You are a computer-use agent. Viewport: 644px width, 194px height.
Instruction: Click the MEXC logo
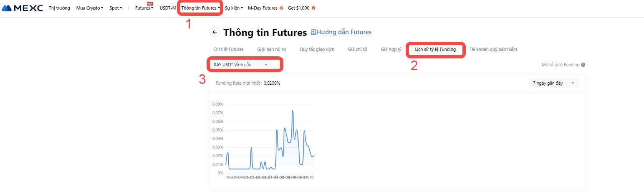pos(23,8)
